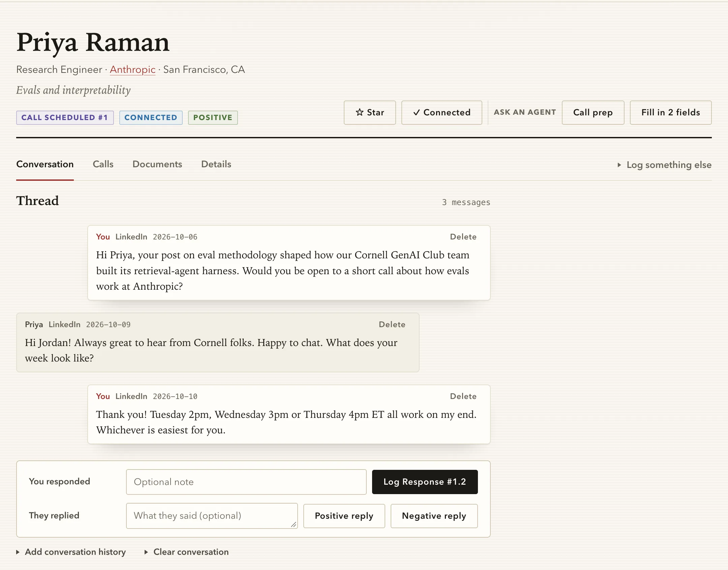Click the 3 messages count

pyautogui.click(x=466, y=202)
